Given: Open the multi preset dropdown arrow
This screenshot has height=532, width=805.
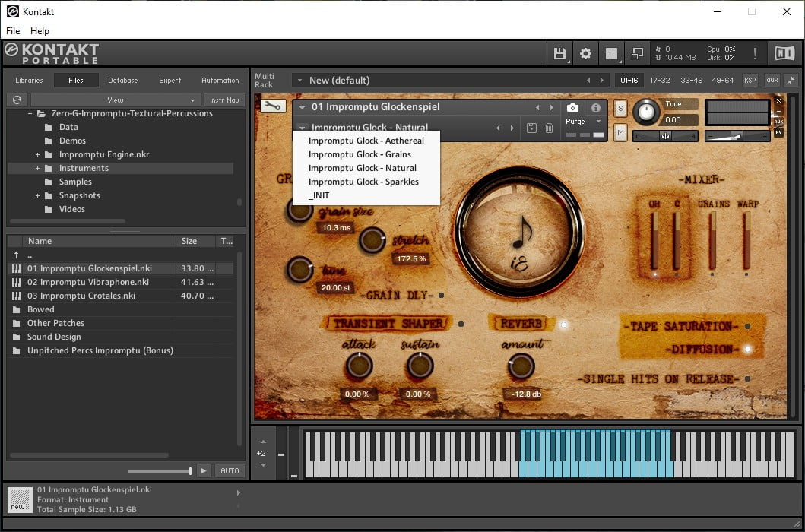Looking at the screenshot, I should click(299, 80).
